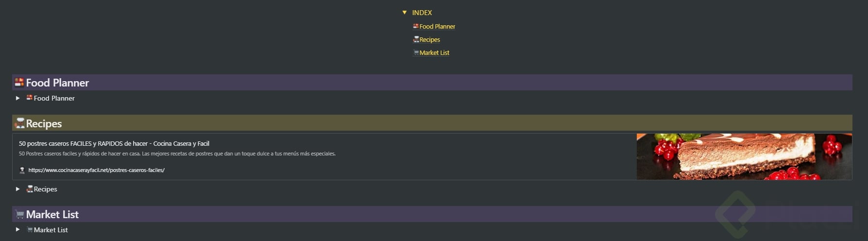Click the Food Planner icon in INDEX list
Image resolution: width=868 pixels, height=241 pixels.
click(x=416, y=26)
